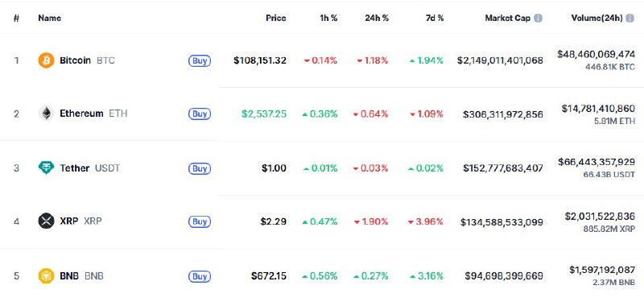Buy Bitcoin using its Buy button
Viewport: 644px width, 302px height.
click(200, 61)
